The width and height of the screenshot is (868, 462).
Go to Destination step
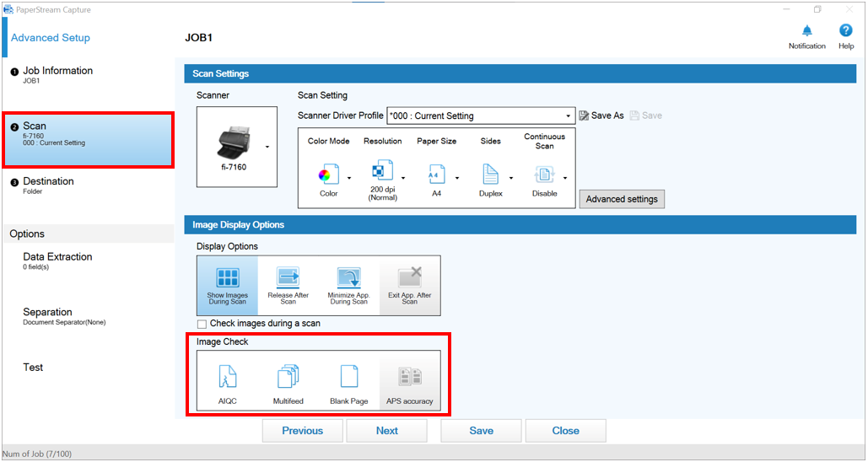coord(89,185)
